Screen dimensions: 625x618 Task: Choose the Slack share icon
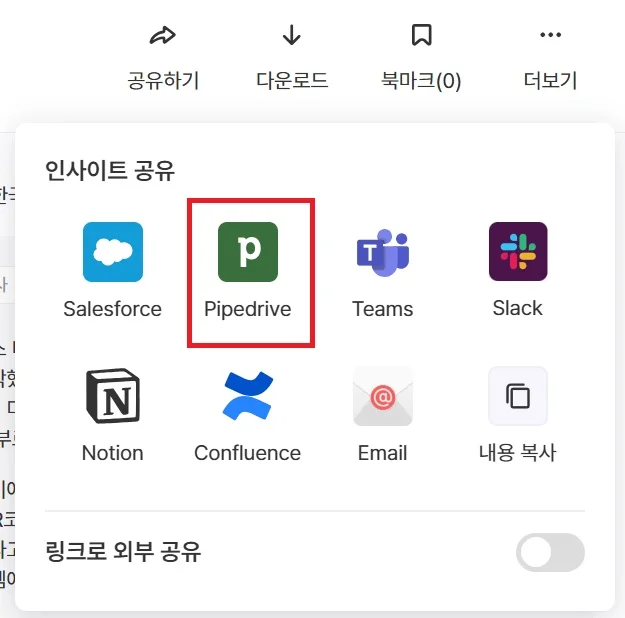[x=518, y=252]
